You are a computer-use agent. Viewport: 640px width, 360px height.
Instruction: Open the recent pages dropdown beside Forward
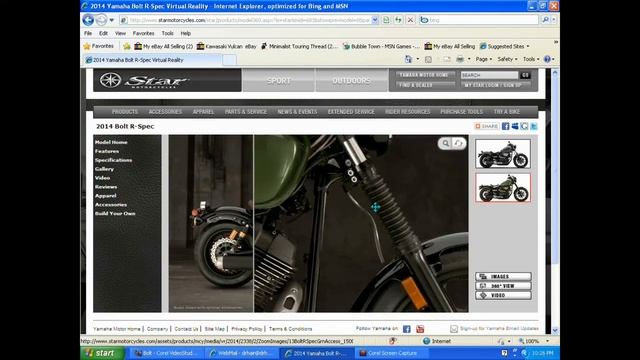(x=111, y=20)
